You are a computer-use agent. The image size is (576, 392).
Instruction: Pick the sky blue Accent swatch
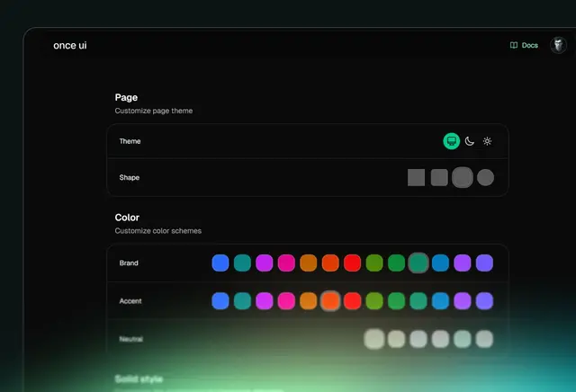coord(440,300)
